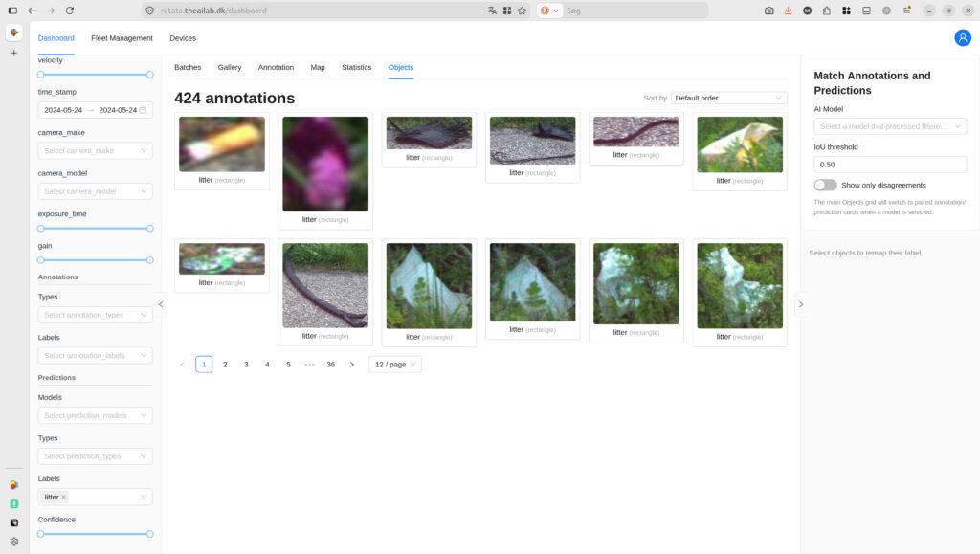This screenshot has width=980, height=554.
Task: Open the AI Model selection dropdown
Action: click(x=890, y=126)
